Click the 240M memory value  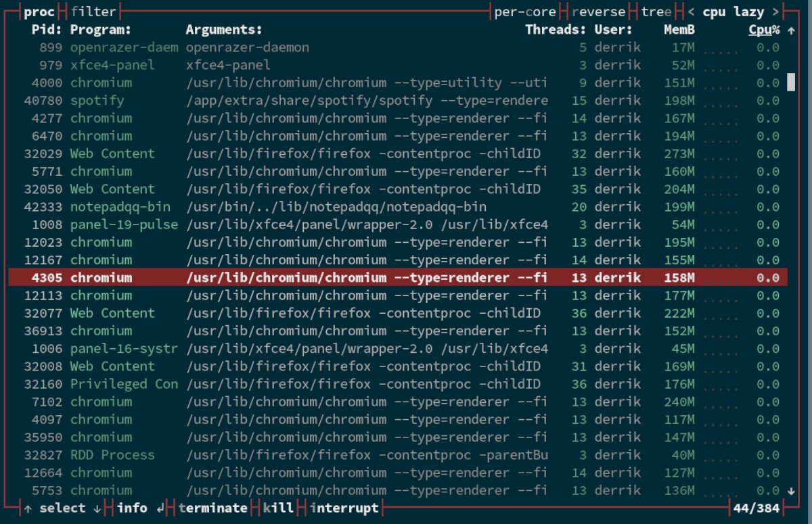pos(679,402)
